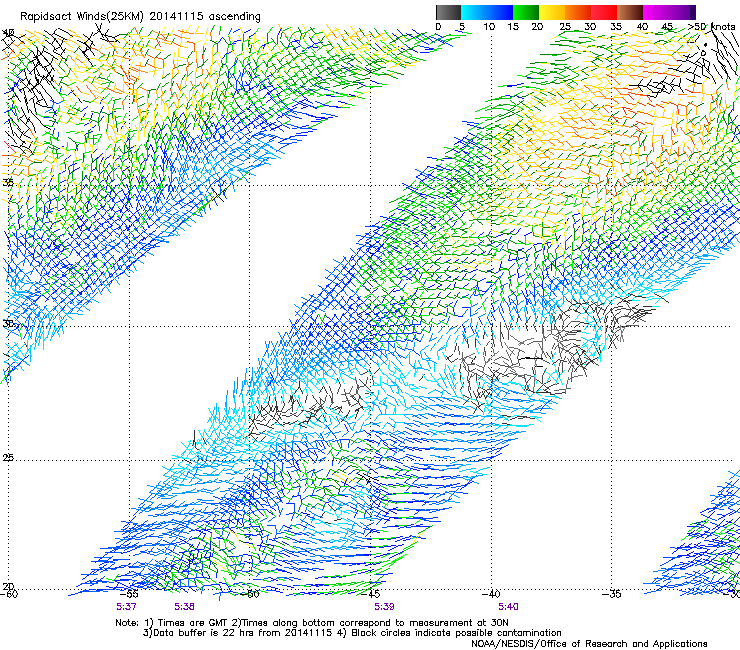740x650 pixels.
Task: Click the '5' label under the color bar
Action: pyautogui.click(x=462, y=26)
